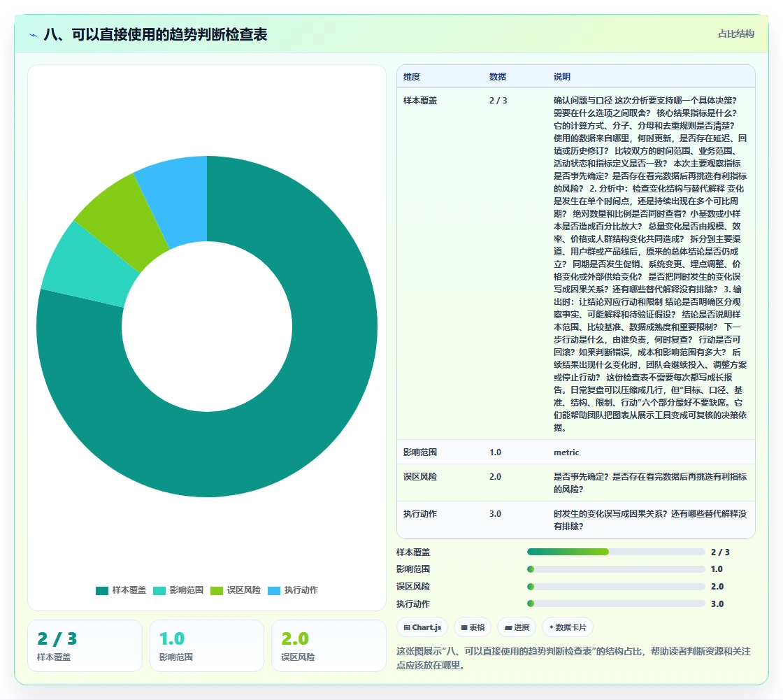Screen dimensions: 783x700
Task: Click the 2.0 误区风险 data card
Action: click(x=329, y=646)
